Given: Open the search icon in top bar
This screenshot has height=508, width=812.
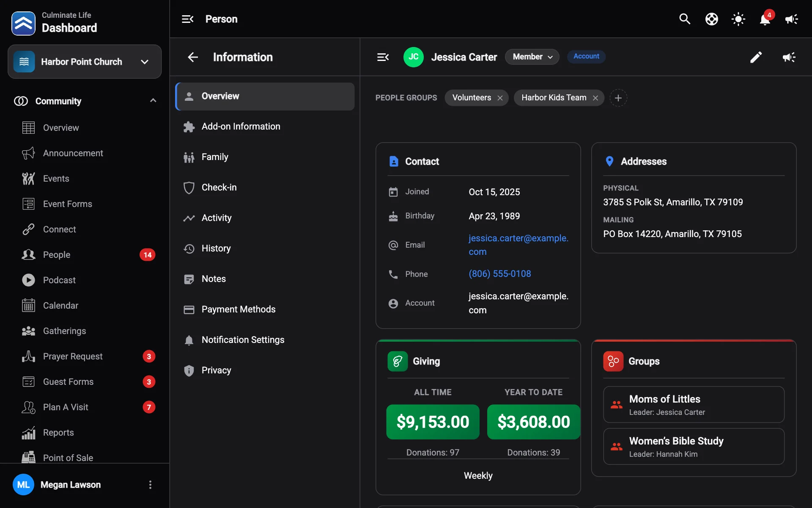Looking at the screenshot, I should [x=685, y=19].
